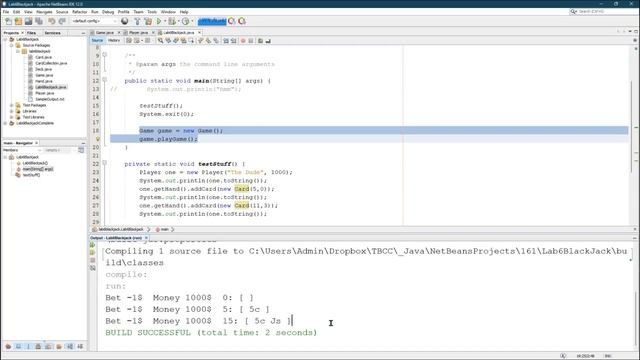This screenshot has width=640, height=360.
Task: Click the Redo toolbar icon
Action: pos(62,21)
